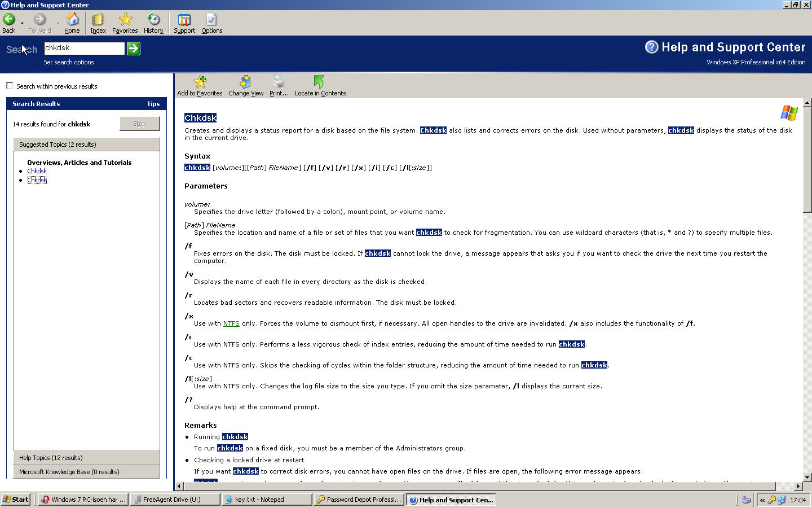The height and width of the screenshot is (508, 812).
Task: Click the key icon in system tray
Action: [x=772, y=500]
